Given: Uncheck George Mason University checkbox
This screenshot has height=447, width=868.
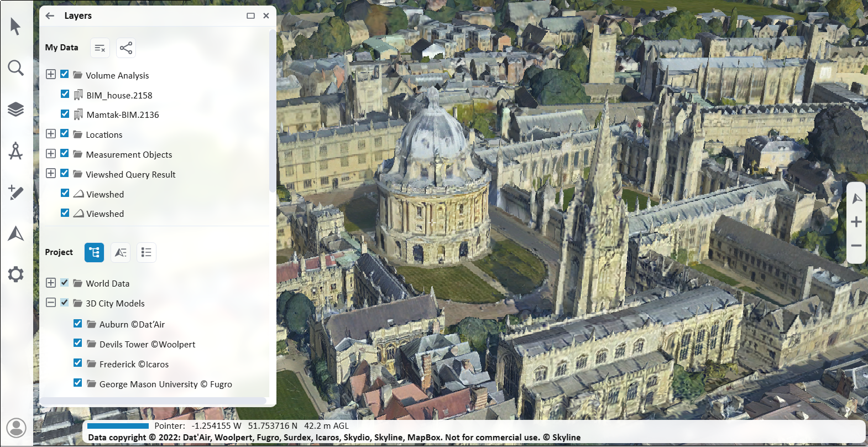Looking at the screenshot, I should [x=78, y=383].
